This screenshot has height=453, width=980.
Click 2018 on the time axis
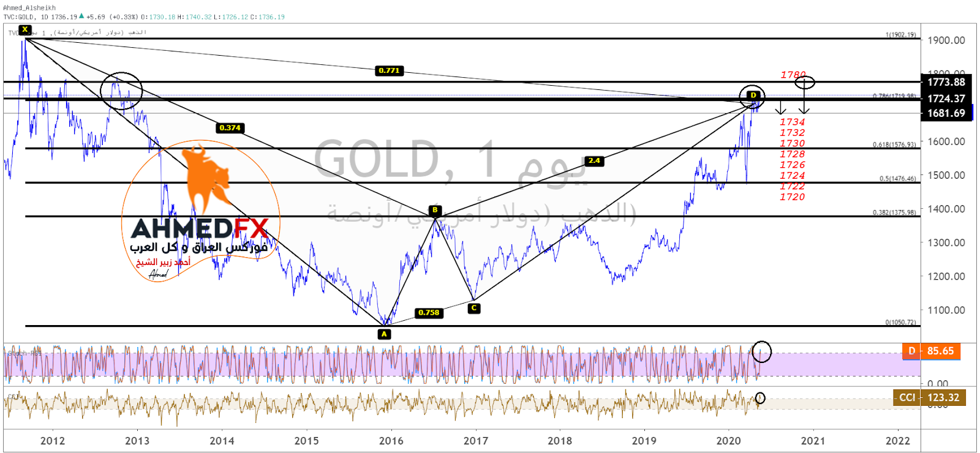(560, 441)
